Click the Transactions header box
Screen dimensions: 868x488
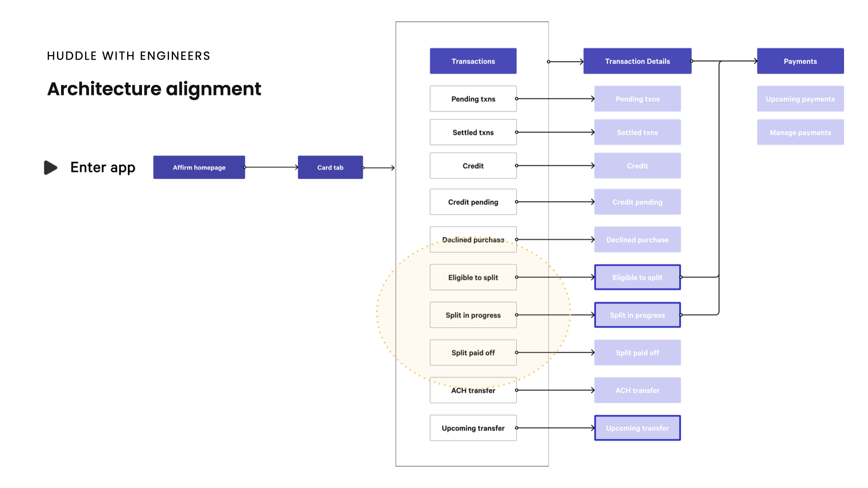pos(473,61)
